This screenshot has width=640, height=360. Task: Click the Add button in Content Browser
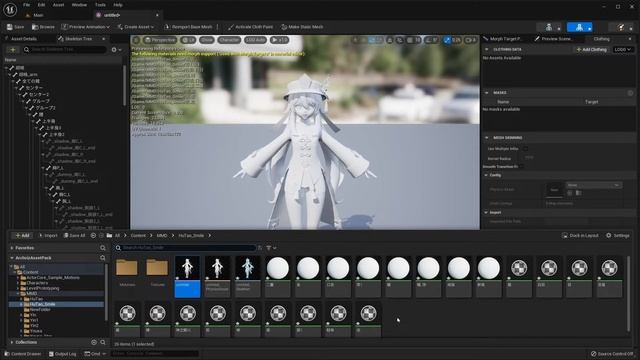point(22,236)
